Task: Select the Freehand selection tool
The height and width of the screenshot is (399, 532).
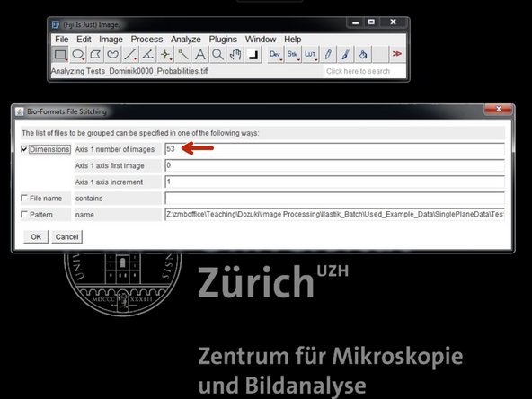Action: (x=113, y=54)
